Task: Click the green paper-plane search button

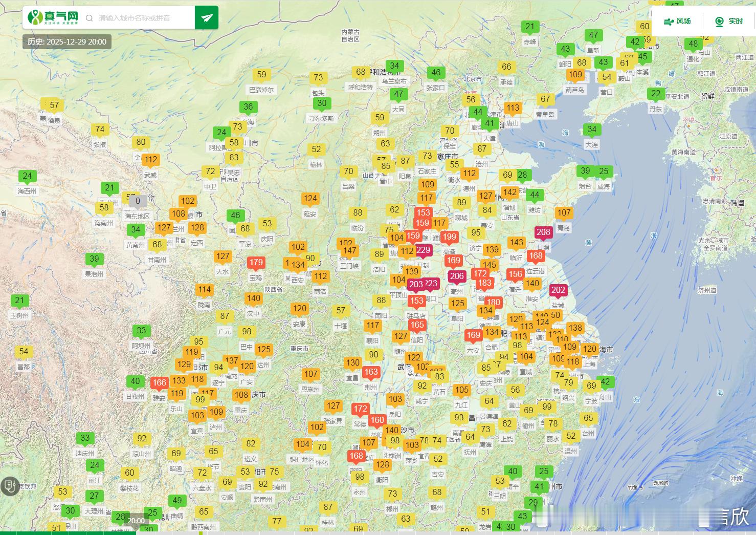Action: [x=207, y=18]
